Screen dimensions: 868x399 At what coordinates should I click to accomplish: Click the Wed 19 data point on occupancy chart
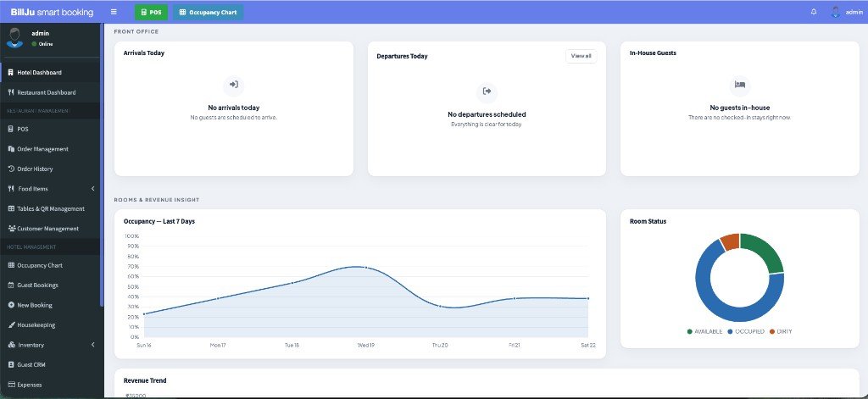tap(366, 268)
